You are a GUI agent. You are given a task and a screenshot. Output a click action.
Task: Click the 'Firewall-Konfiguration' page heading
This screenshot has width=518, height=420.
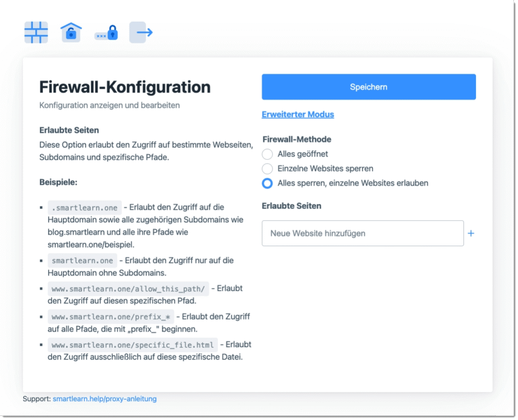coord(125,87)
